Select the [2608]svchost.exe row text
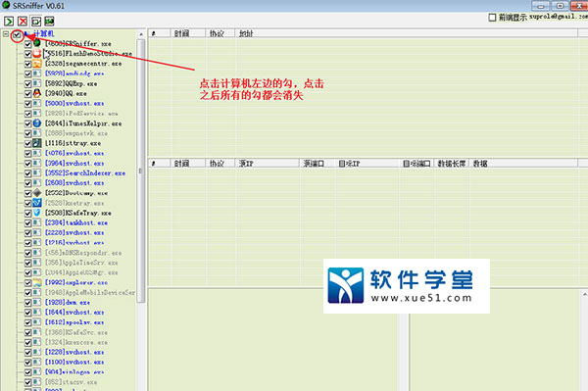This screenshot has height=391, width=588. pyautogui.click(x=74, y=183)
